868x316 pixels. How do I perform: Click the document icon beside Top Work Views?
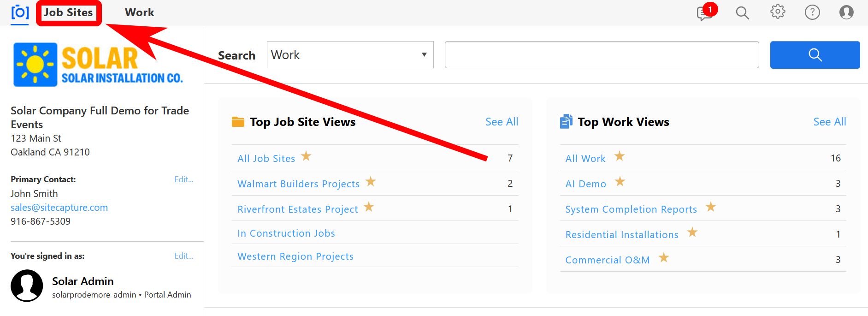click(x=566, y=121)
